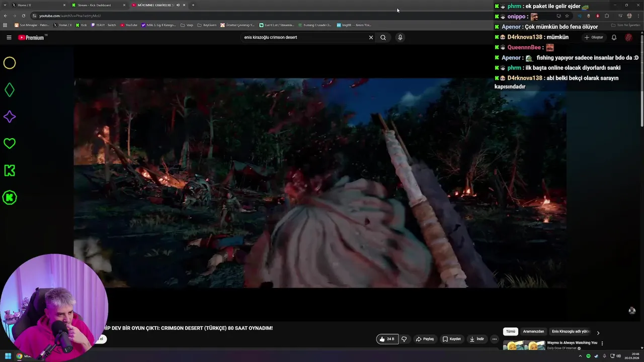Click the purple star overlay icon
The width and height of the screenshot is (644, 362).
10,117
